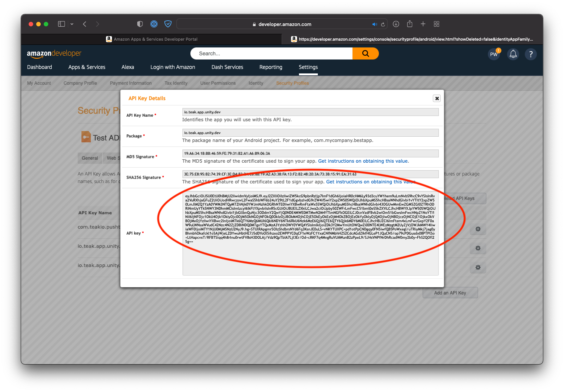The height and width of the screenshot is (392, 564).
Task: Click the deleted API Keys button
Action: point(464,198)
